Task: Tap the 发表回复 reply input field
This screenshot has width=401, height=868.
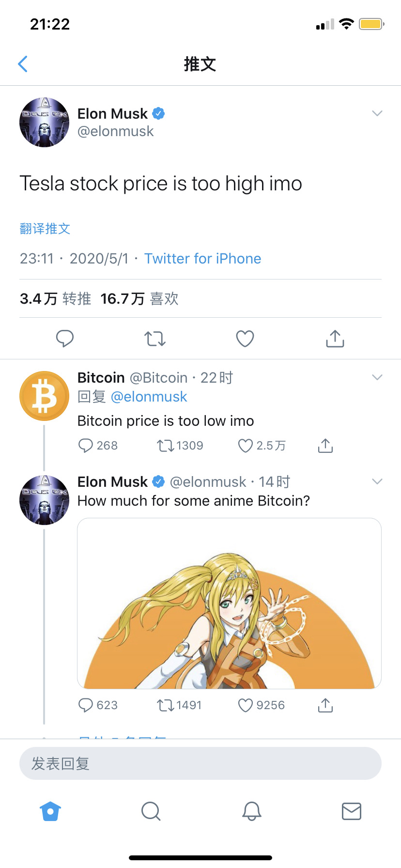Action: pos(200,763)
